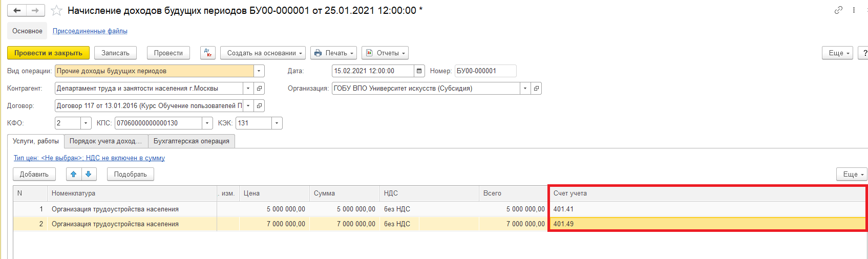Image resolution: width=868 pixels, height=259 pixels.
Task: Select price cell 7 000 000,00 in row 2
Action: point(274,224)
